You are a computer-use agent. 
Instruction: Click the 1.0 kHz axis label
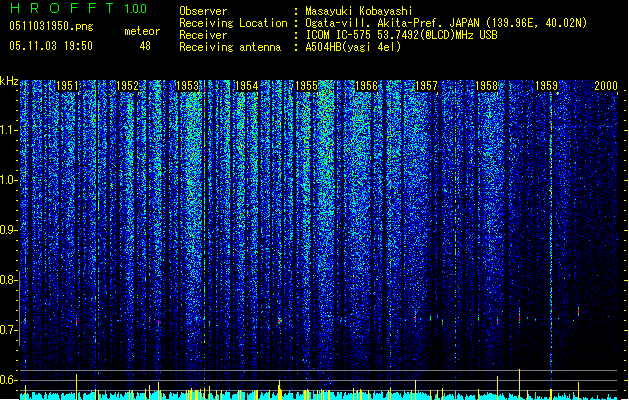[8, 180]
